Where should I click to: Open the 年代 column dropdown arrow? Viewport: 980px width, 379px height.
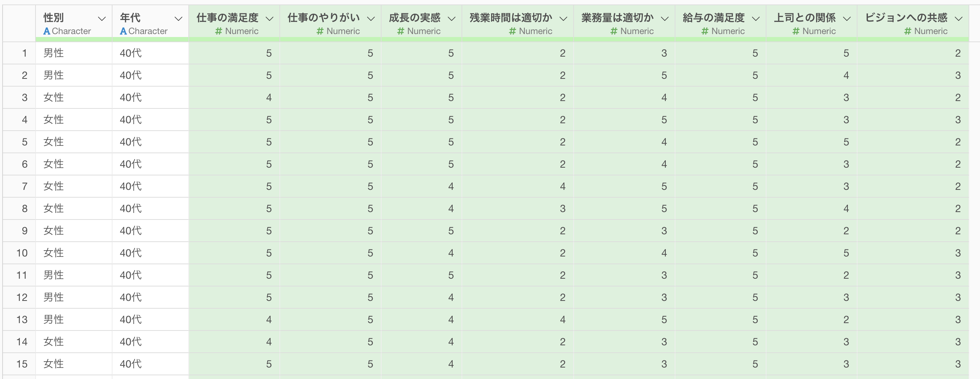click(x=178, y=18)
